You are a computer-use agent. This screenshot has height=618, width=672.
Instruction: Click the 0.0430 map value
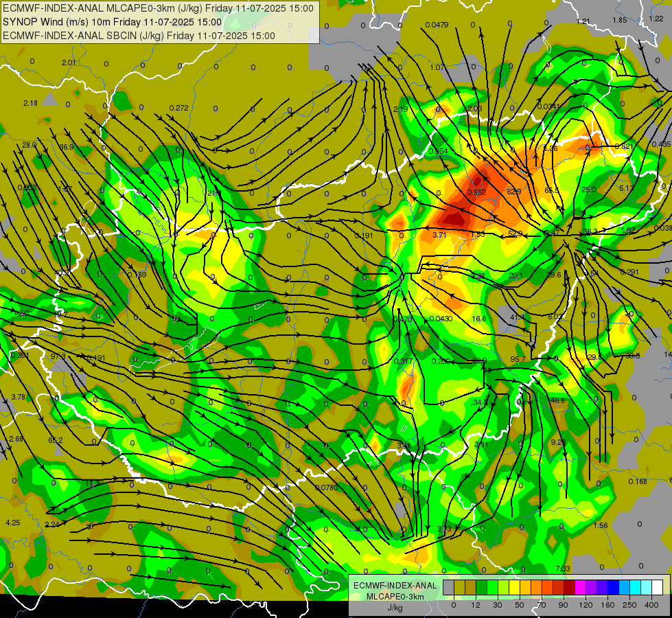[441, 319]
